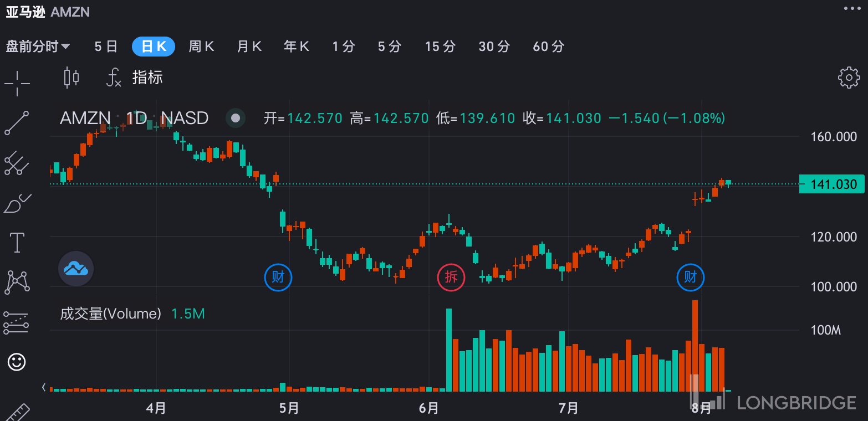Select the text annotation tool

click(x=17, y=243)
